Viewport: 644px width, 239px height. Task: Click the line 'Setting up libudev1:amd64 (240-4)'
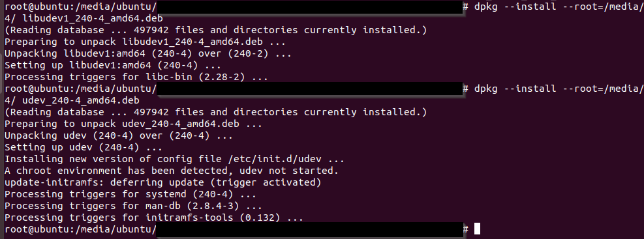pos(113,65)
